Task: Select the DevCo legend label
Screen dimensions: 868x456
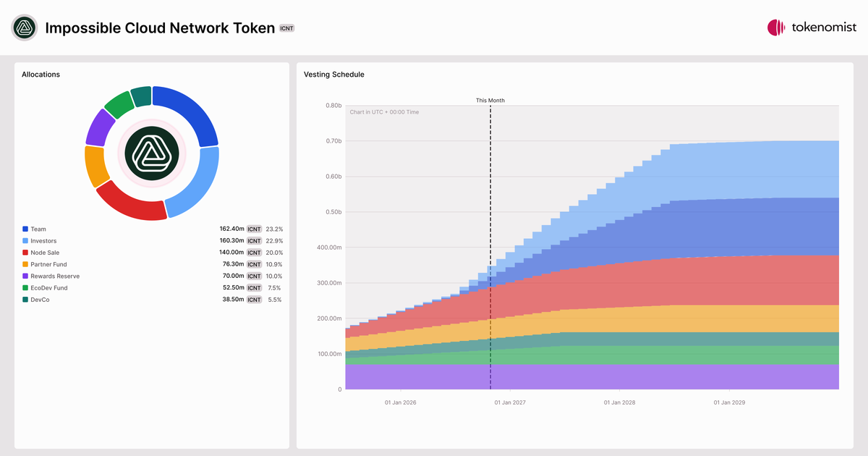Action: [x=40, y=300]
